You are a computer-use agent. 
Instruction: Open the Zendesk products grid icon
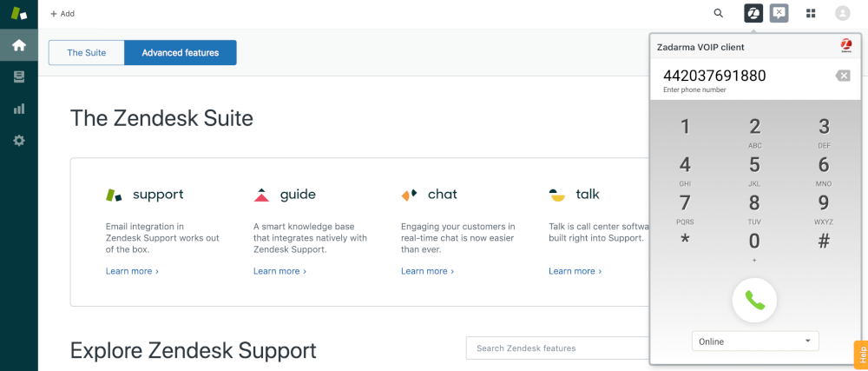click(811, 13)
